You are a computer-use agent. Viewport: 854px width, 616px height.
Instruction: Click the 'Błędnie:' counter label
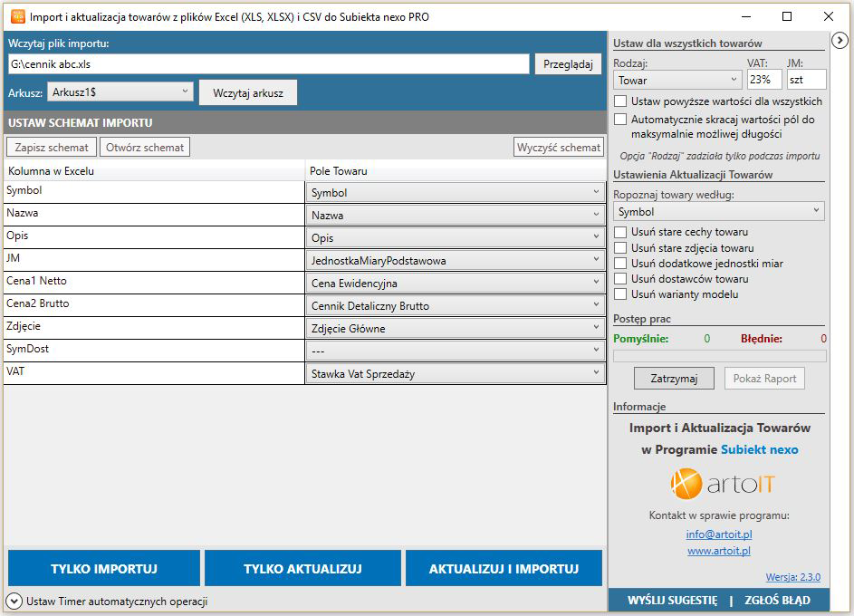click(762, 339)
